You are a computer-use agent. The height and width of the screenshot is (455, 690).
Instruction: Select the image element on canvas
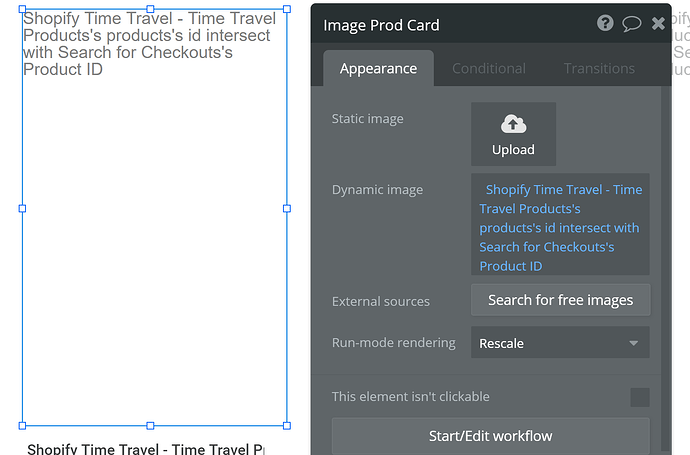[x=150, y=250]
